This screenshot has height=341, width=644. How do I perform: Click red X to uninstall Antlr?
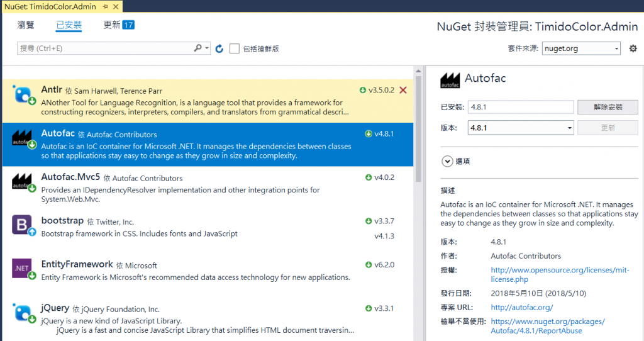pyautogui.click(x=403, y=90)
